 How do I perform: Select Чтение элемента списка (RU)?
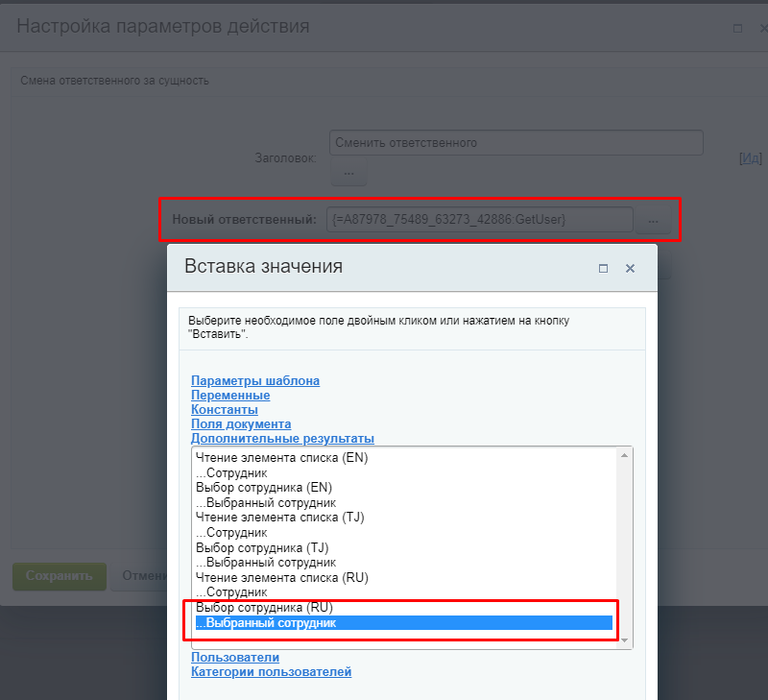point(404,577)
